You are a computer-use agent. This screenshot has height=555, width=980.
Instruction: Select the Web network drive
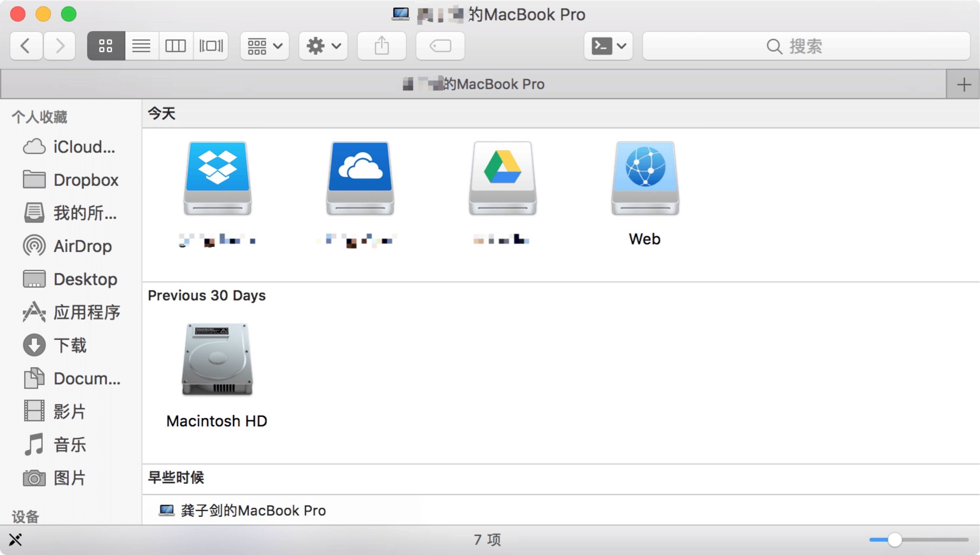[645, 178]
